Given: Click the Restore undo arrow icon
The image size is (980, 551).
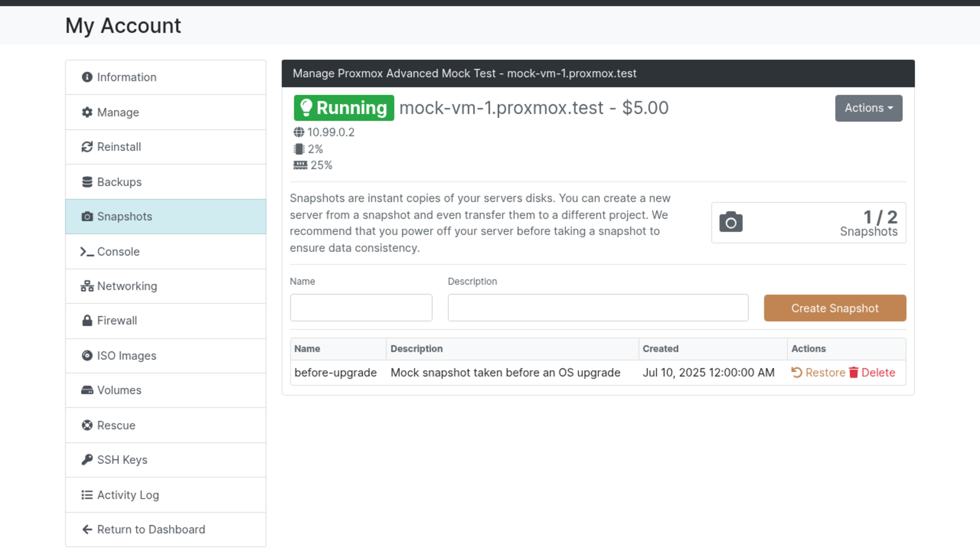Looking at the screenshot, I should pyautogui.click(x=797, y=372).
